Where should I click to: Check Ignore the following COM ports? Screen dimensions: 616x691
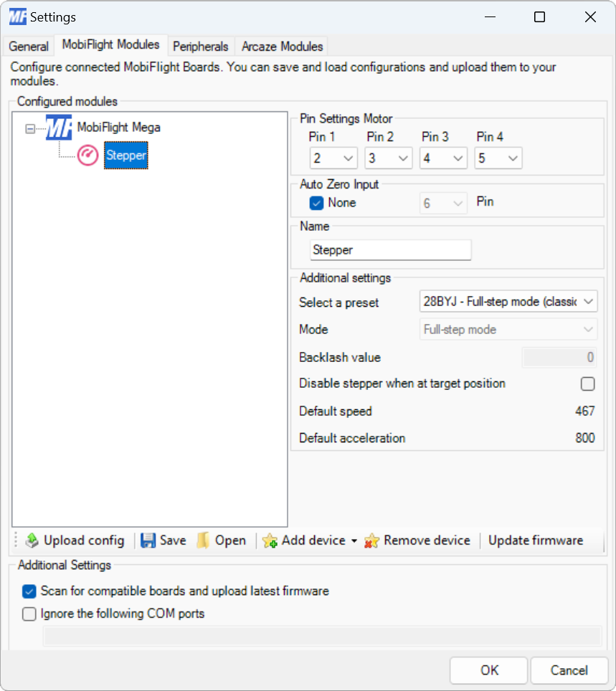29,614
